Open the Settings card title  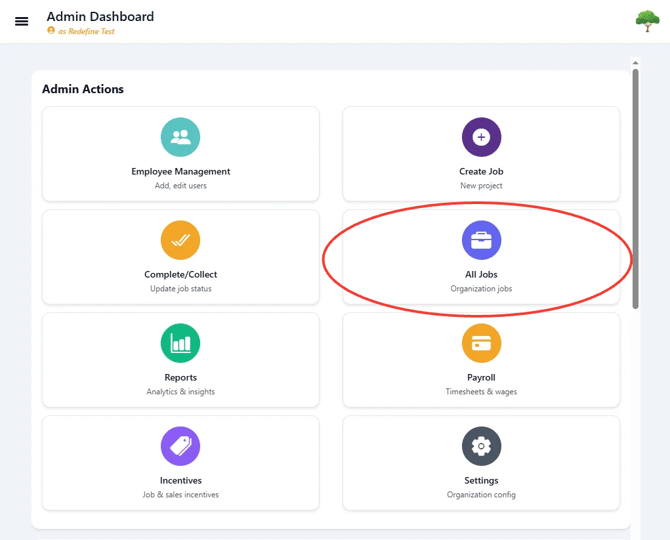coord(481,481)
